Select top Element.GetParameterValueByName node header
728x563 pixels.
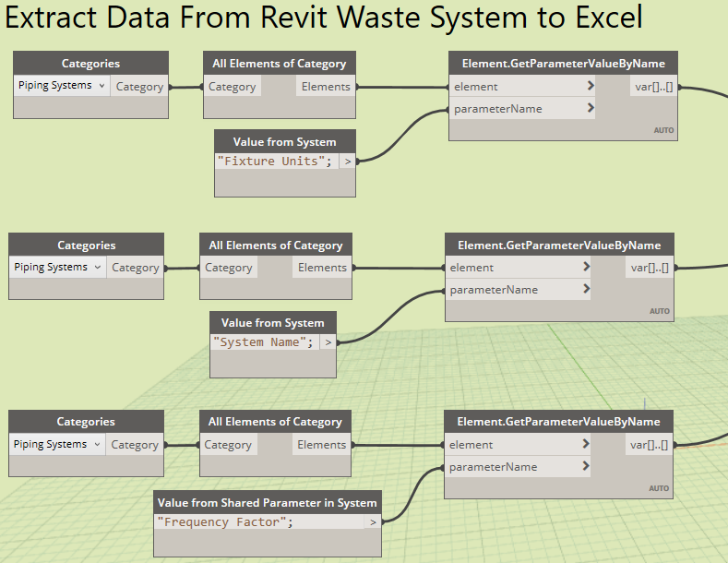point(563,63)
